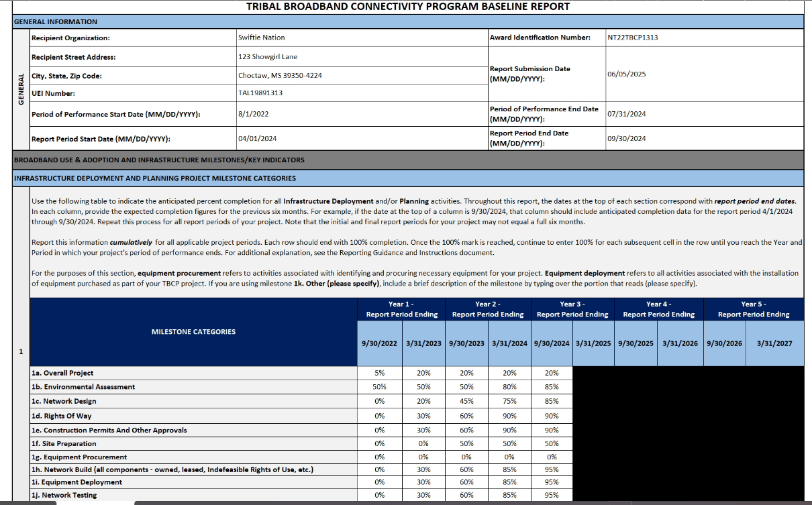812x505 pixels.
Task: Click the award number NT22TBCP1313 cell
Action: tap(703, 38)
